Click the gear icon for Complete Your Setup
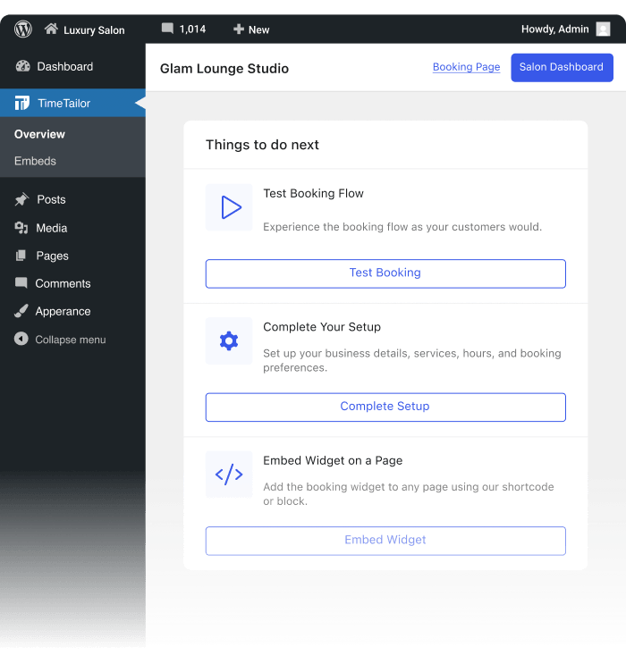 (x=230, y=341)
